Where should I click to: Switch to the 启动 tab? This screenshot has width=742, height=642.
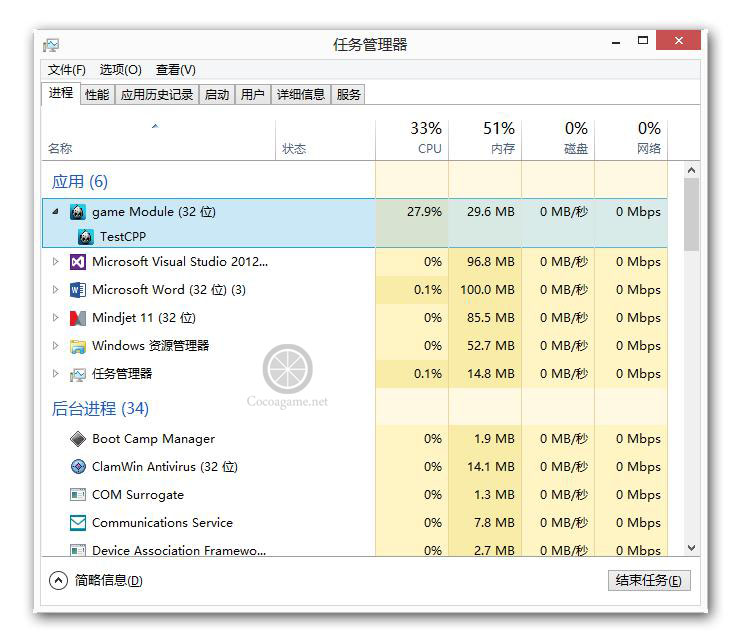coord(217,95)
